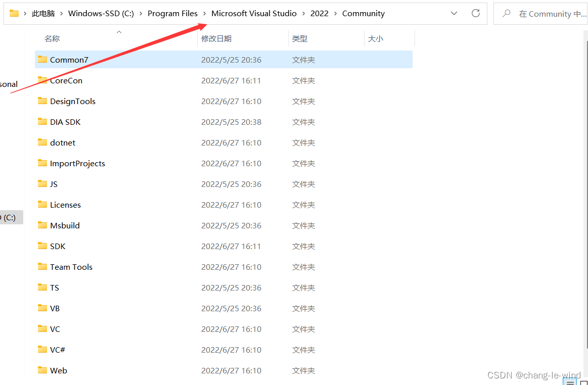Screen dimensions: 588x385
Task: Select the Team Tools folder icon
Action: pyautogui.click(x=42, y=267)
